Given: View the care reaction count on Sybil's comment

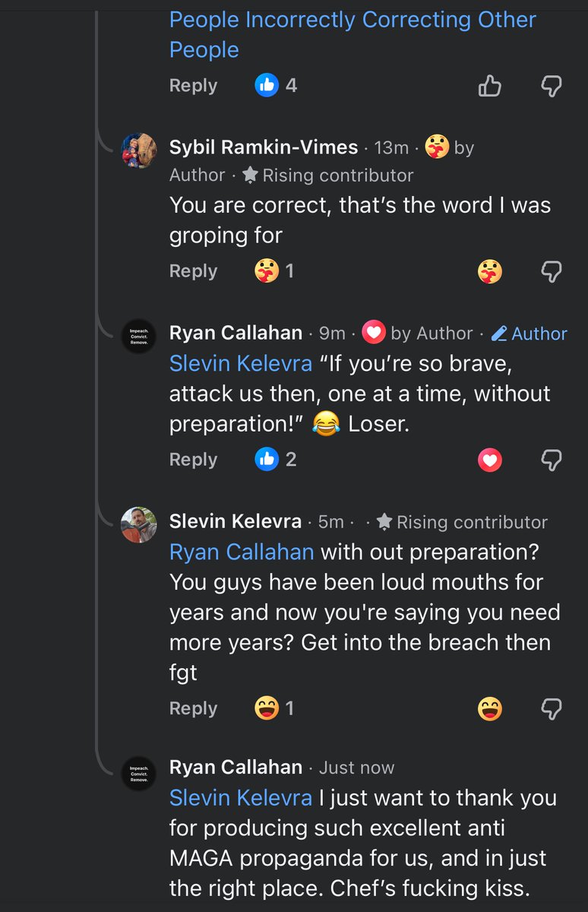Looking at the screenshot, I should [x=275, y=271].
